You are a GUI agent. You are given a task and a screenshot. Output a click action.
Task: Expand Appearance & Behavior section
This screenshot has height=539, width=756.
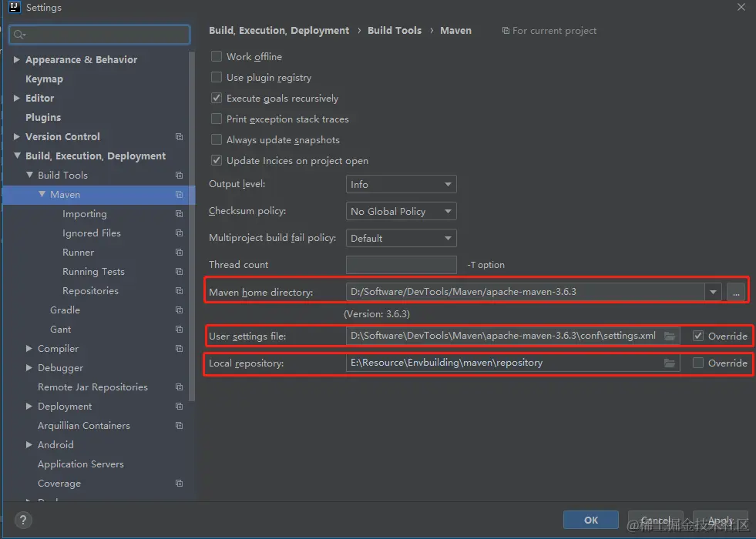16,60
